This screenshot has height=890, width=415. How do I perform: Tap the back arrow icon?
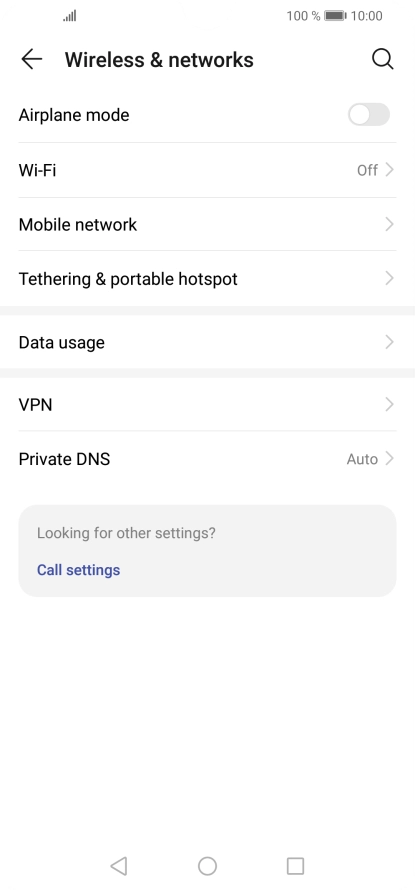(32, 59)
